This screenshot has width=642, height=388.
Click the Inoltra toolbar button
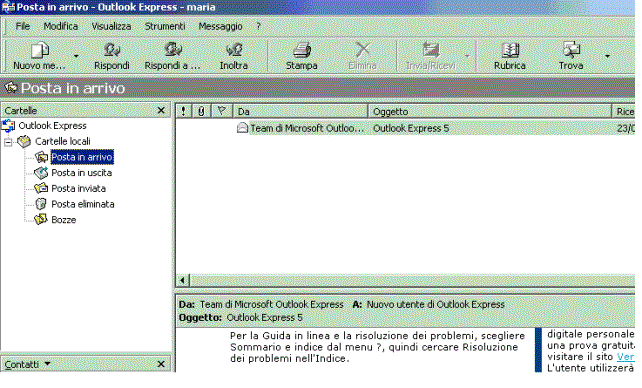coord(233,56)
